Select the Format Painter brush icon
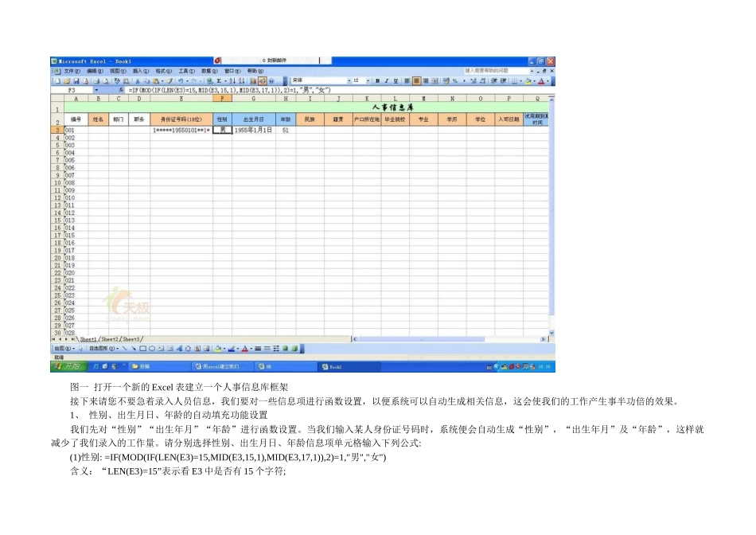This screenshot has width=756, height=535. pos(170,81)
